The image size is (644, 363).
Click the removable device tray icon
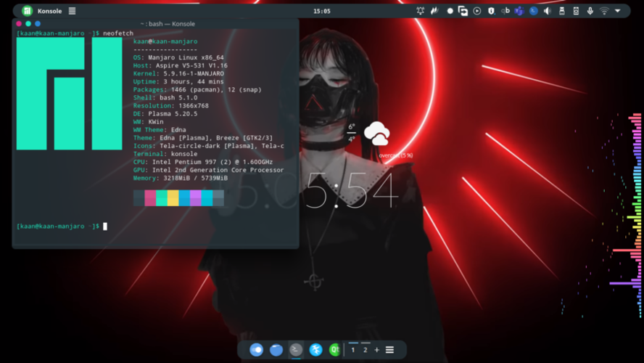[x=562, y=11]
